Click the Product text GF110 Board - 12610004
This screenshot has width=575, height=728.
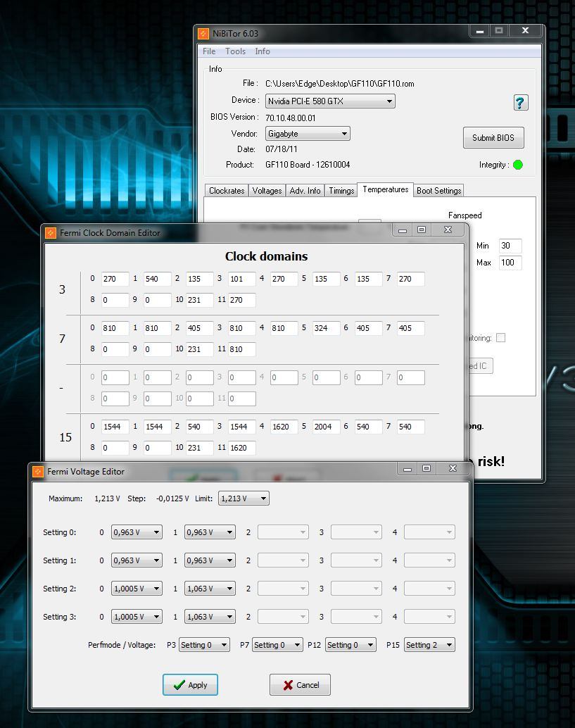tap(308, 164)
